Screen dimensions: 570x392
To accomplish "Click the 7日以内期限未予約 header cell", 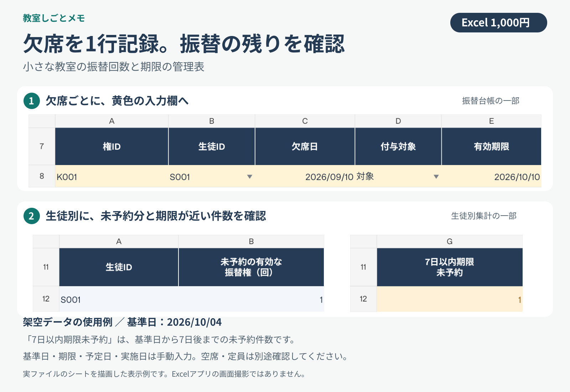I will (450, 267).
